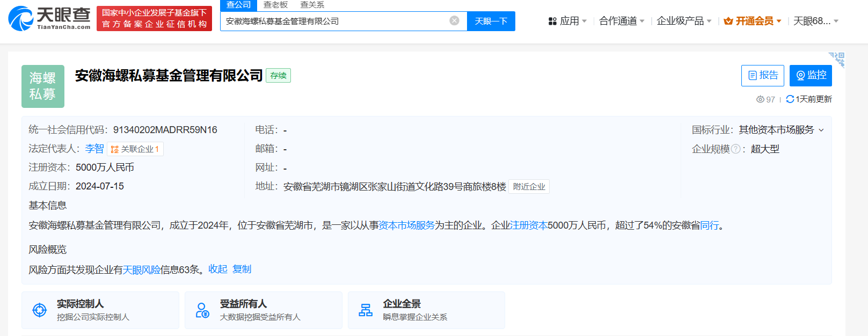The image size is (868, 336).
Task: Click the company logo 海螺私募
Action: (43, 86)
